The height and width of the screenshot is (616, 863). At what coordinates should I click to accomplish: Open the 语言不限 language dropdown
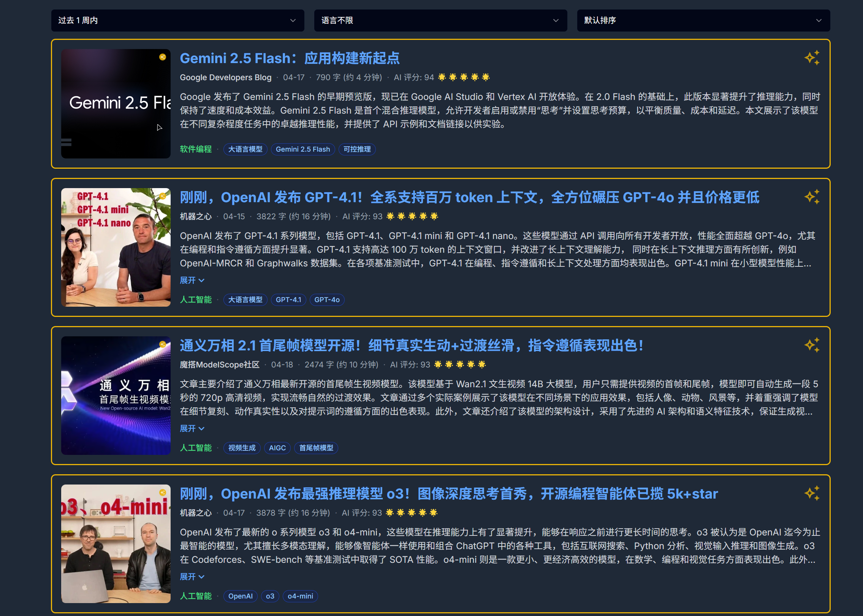click(x=440, y=21)
